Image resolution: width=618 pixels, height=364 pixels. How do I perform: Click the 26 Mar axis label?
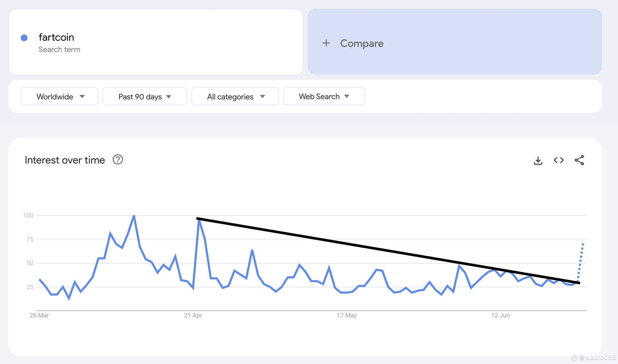tap(39, 315)
